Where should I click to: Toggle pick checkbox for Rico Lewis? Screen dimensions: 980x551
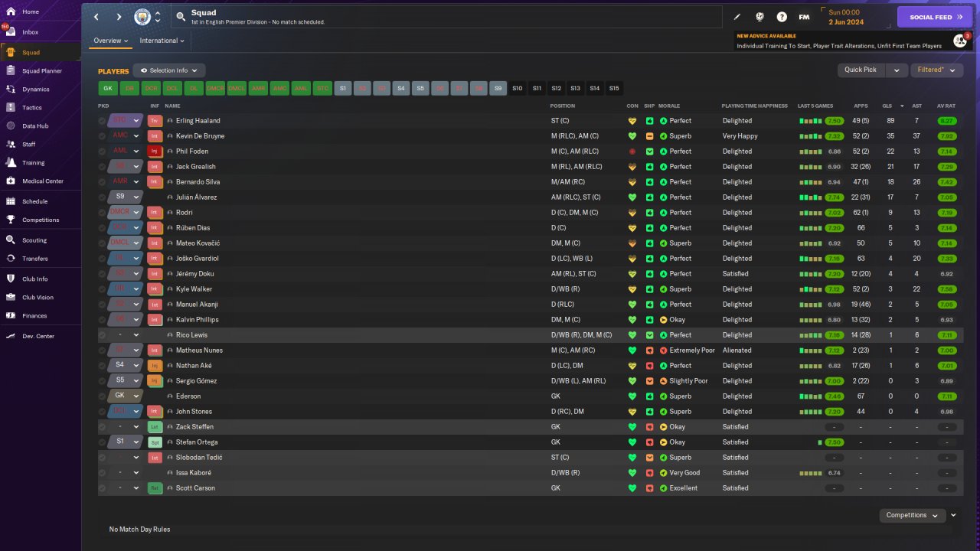click(x=103, y=335)
